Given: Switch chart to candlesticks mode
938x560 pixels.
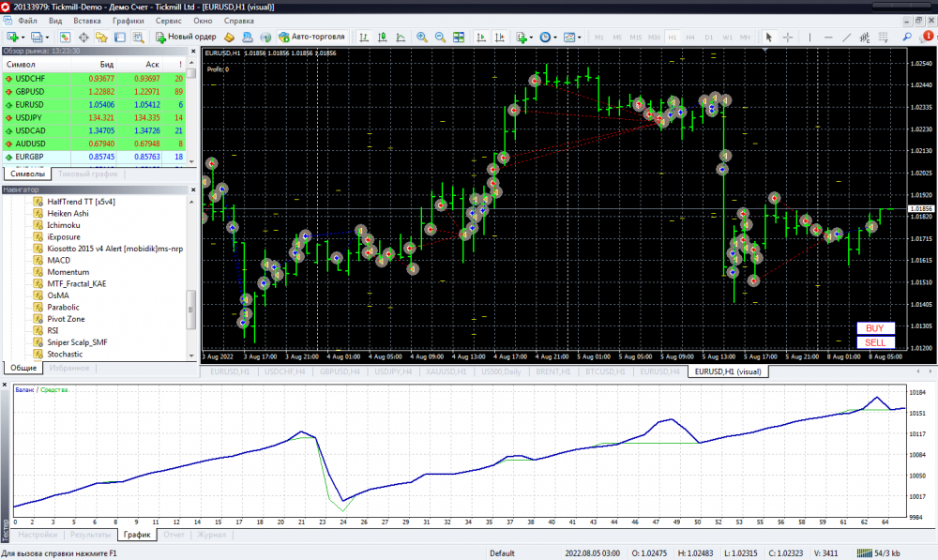Looking at the screenshot, I should coord(383,38).
